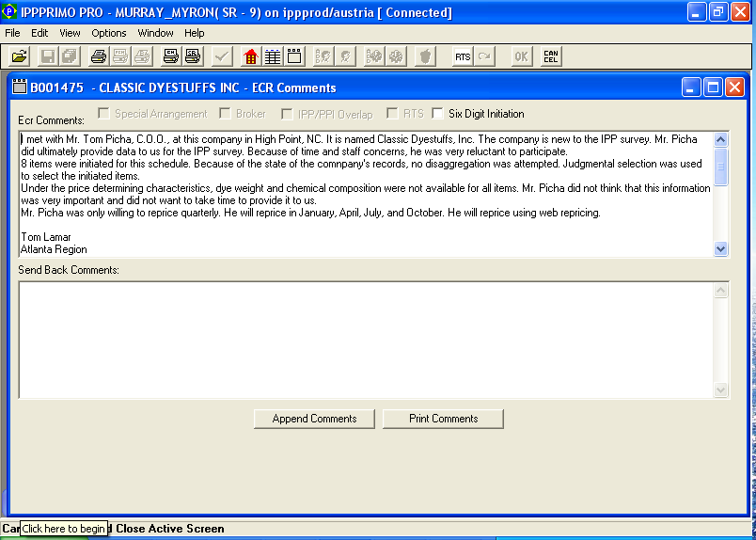Click scroll-down arrow of Send Back Comments
The height and width of the screenshot is (540, 756).
click(721, 389)
